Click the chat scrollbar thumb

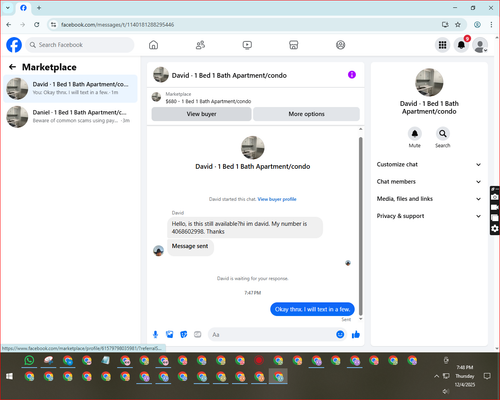pyautogui.click(x=360, y=226)
